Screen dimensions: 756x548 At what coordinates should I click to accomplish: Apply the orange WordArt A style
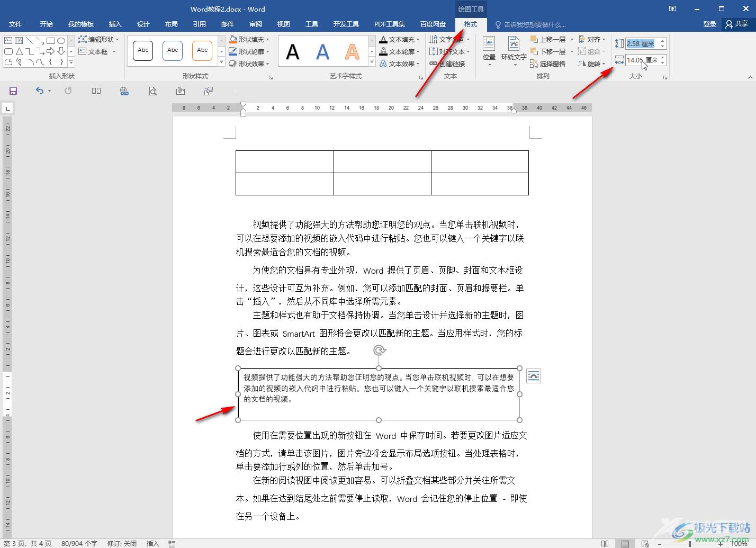352,52
